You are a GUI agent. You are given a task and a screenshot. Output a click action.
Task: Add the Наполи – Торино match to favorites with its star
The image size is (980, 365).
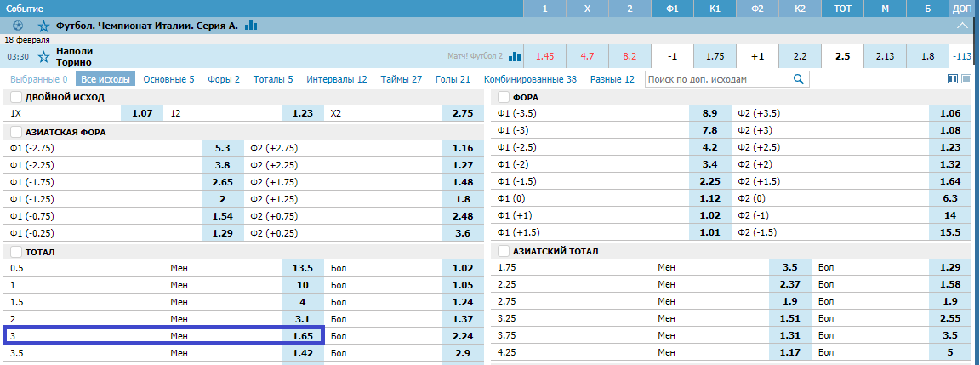(x=43, y=57)
